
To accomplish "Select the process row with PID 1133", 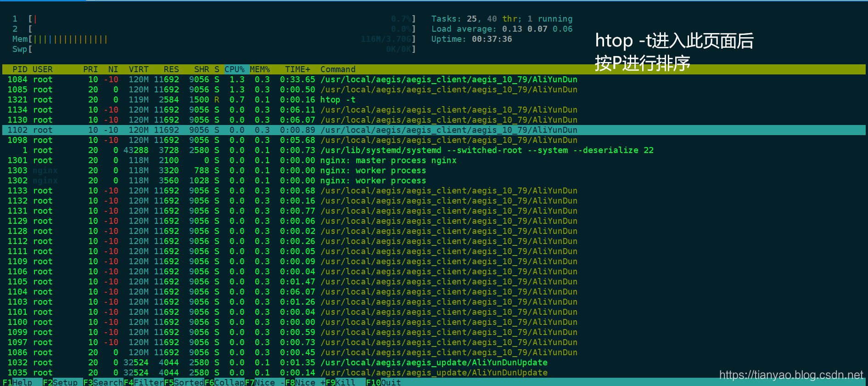I will [x=434, y=191].
